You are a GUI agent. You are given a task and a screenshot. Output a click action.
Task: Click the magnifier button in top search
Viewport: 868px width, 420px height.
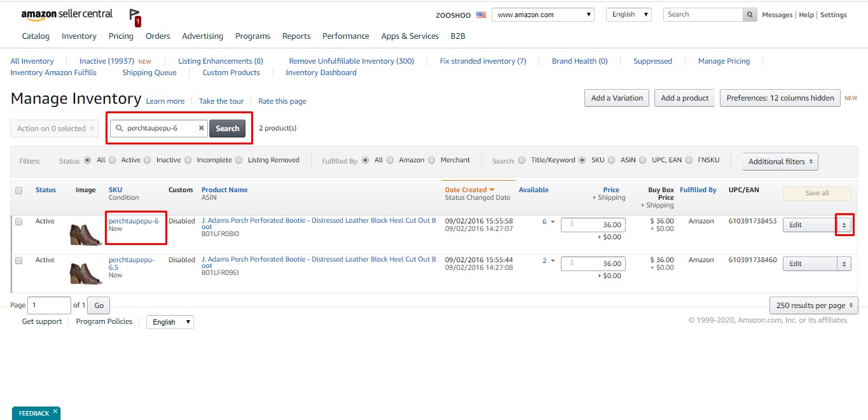click(x=750, y=15)
